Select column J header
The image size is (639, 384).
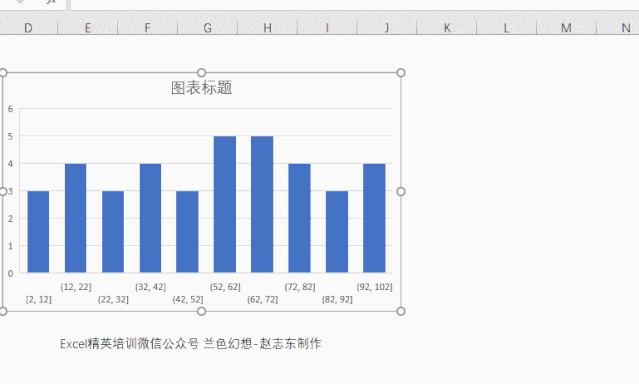tap(387, 28)
